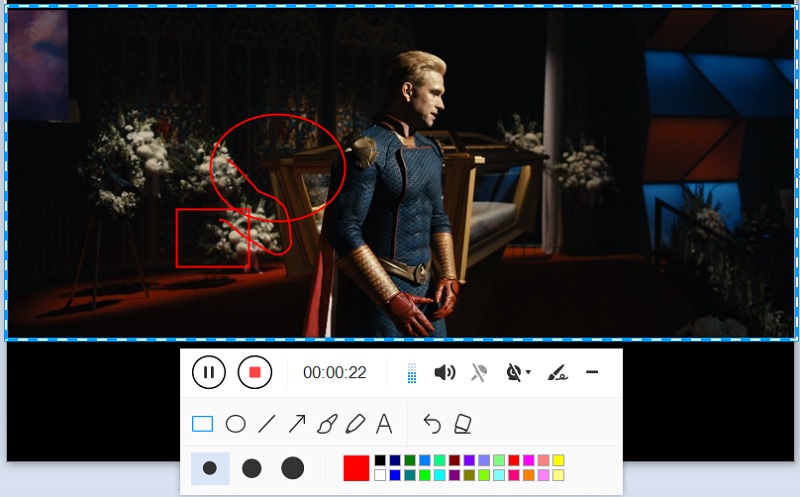Select the Eraser tool
The width and height of the screenshot is (800, 497).
click(x=463, y=424)
